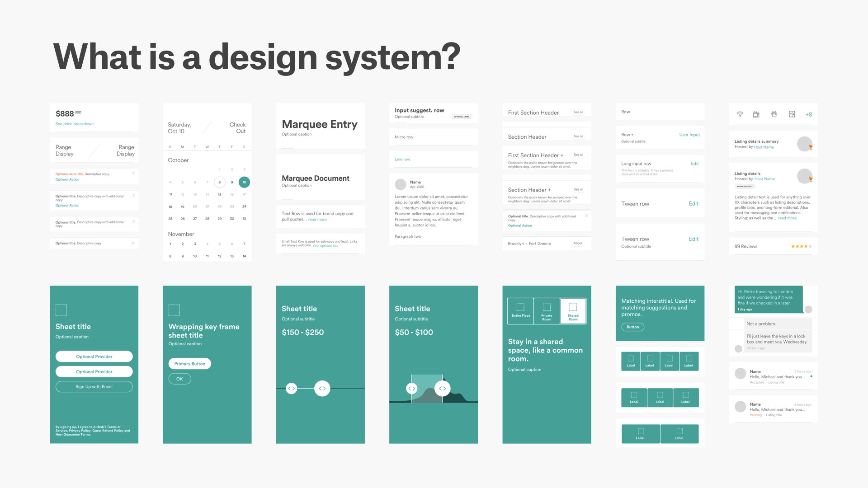
Task: Click the Saturday, Oct 10 check-in date
Action: [x=179, y=128]
